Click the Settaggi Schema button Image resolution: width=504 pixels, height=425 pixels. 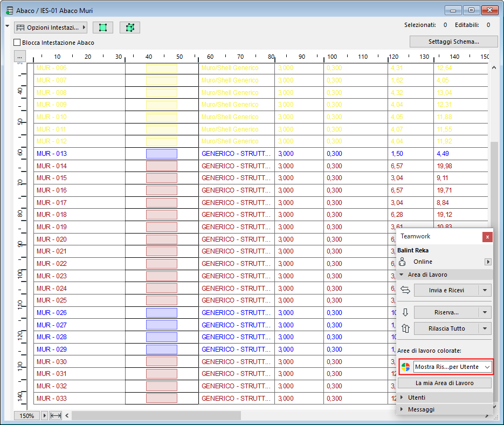[x=453, y=42]
